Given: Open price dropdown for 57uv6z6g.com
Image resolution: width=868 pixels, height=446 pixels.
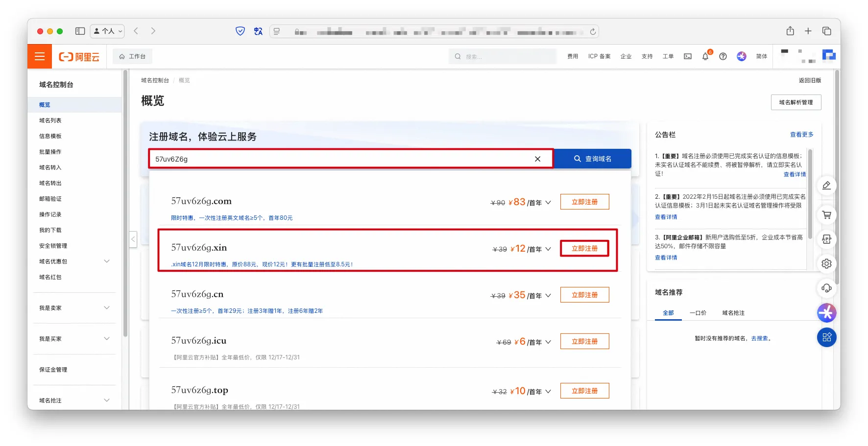Looking at the screenshot, I should 548,203.
